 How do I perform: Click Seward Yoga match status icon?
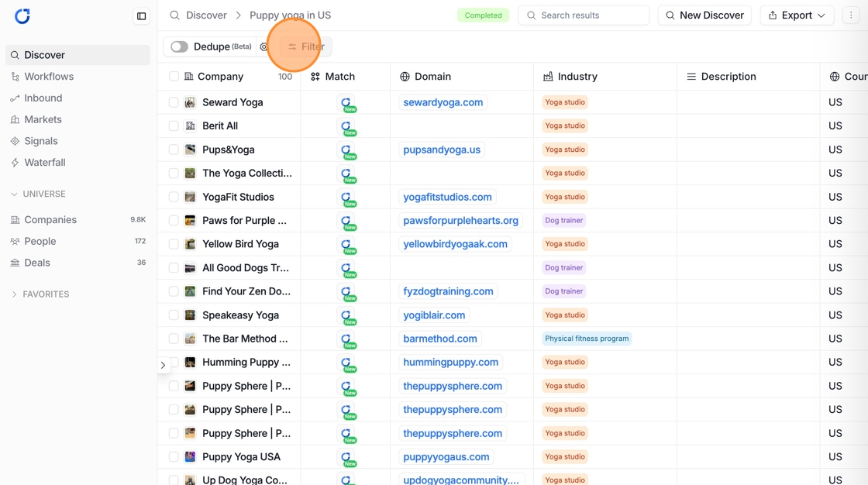346,103
